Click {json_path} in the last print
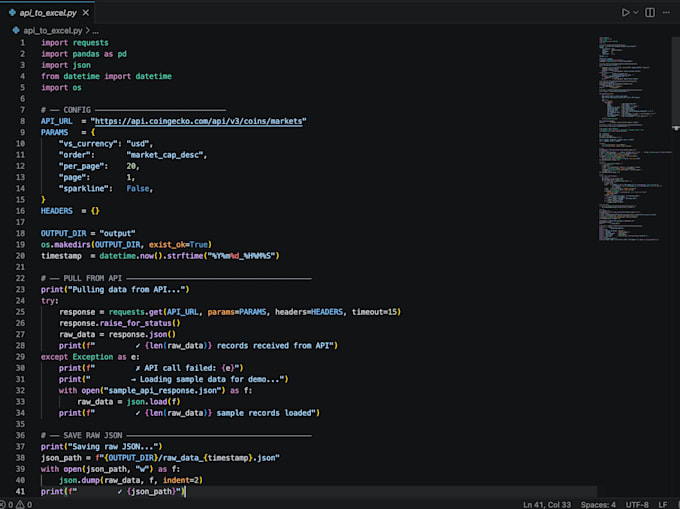 click(x=151, y=491)
